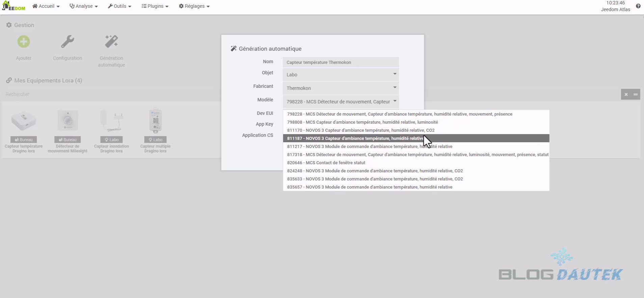Expand the Objet dropdown showing Labo
Screen dimensions: 644x298
coord(341,75)
